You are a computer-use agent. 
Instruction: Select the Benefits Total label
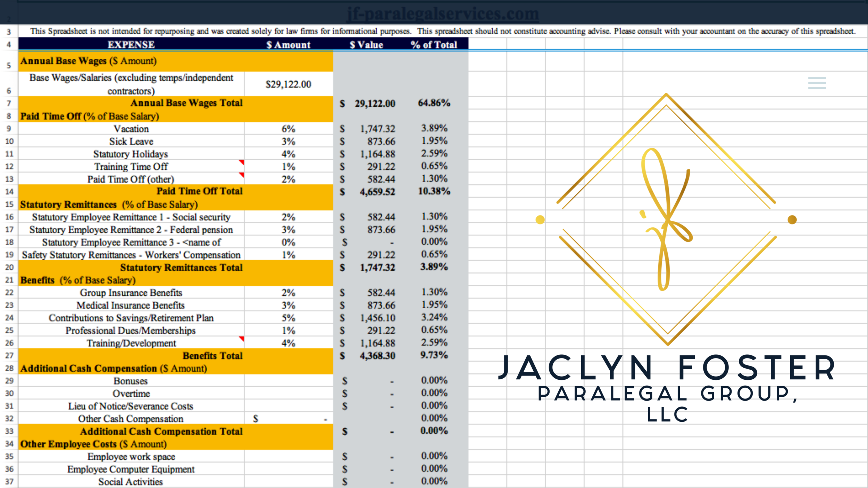pos(212,356)
